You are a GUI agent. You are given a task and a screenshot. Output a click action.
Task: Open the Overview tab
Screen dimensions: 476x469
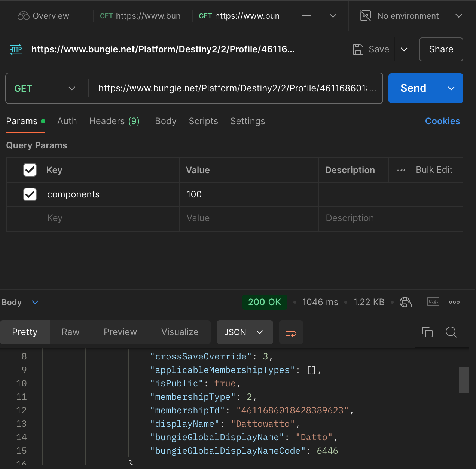pyautogui.click(x=43, y=16)
